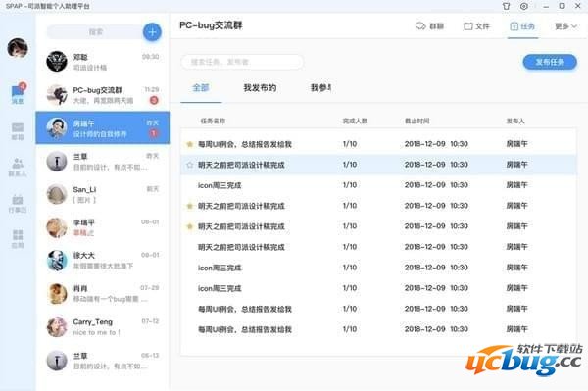Click the 完成人数 column header

pos(355,121)
